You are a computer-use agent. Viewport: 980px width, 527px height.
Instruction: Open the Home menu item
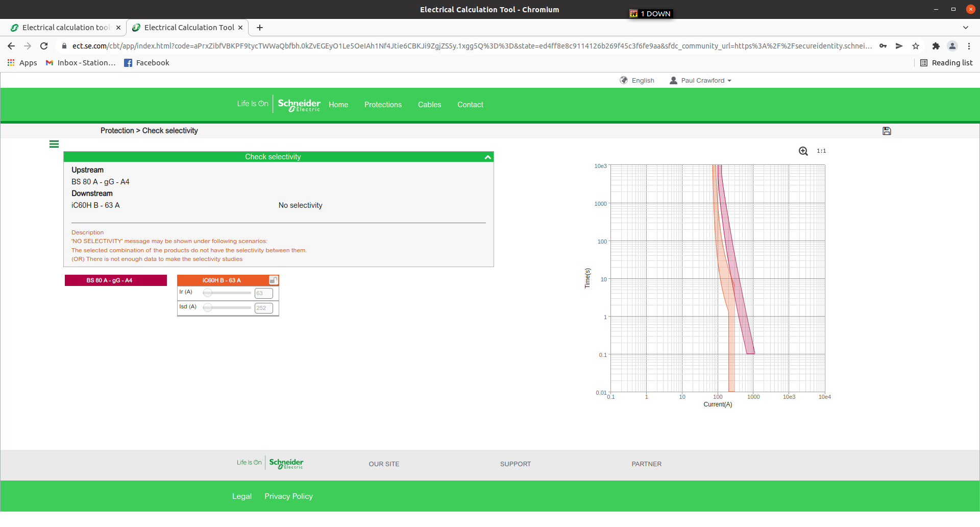tap(338, 105)
